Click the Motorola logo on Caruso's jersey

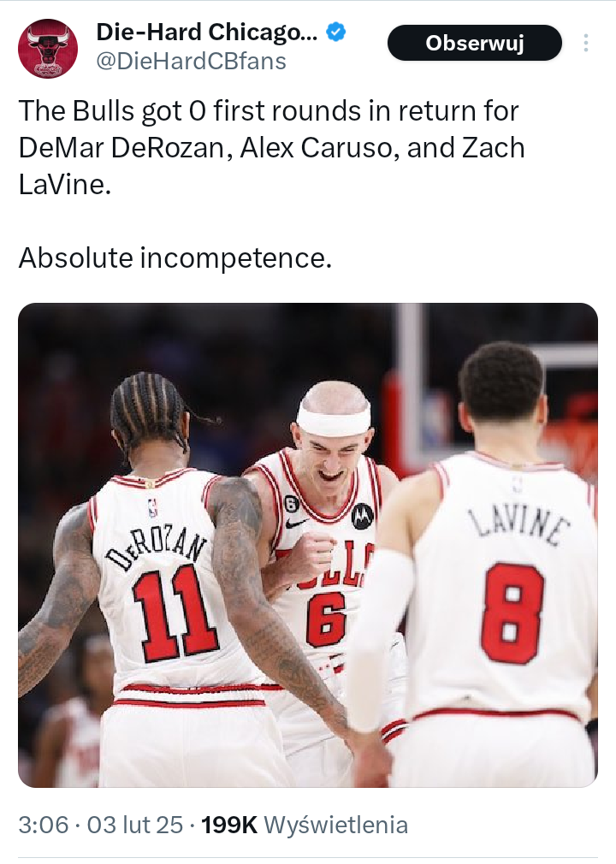pos(362,516)
